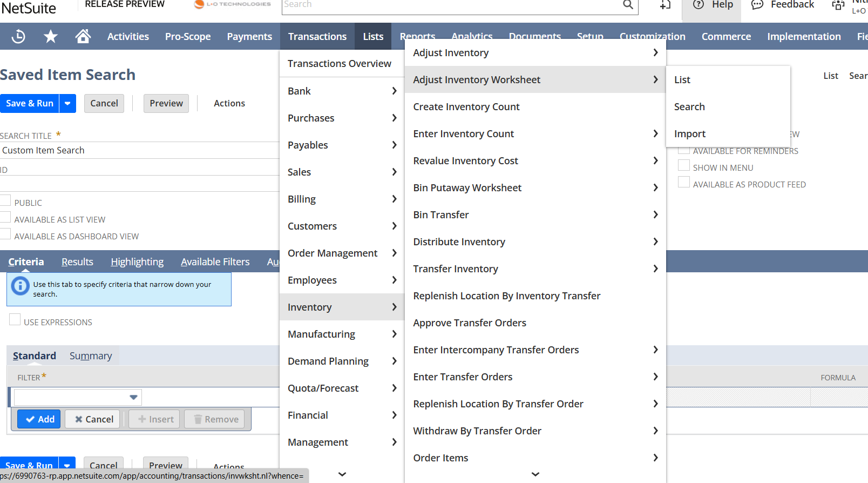Viewport: 868px width, 483px height.
Task: Click the Search Title input field
Action: (x=139, y=150)
